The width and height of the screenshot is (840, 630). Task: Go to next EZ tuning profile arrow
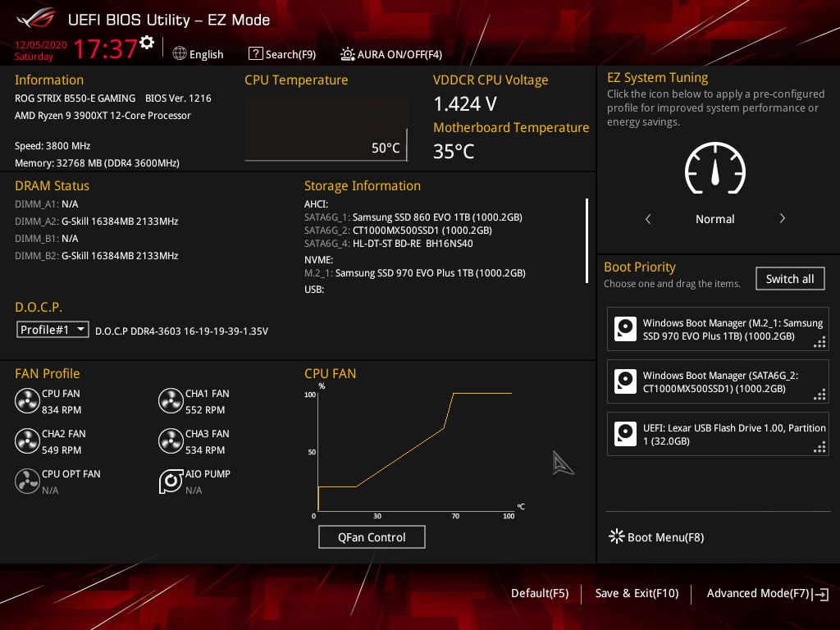782,218
